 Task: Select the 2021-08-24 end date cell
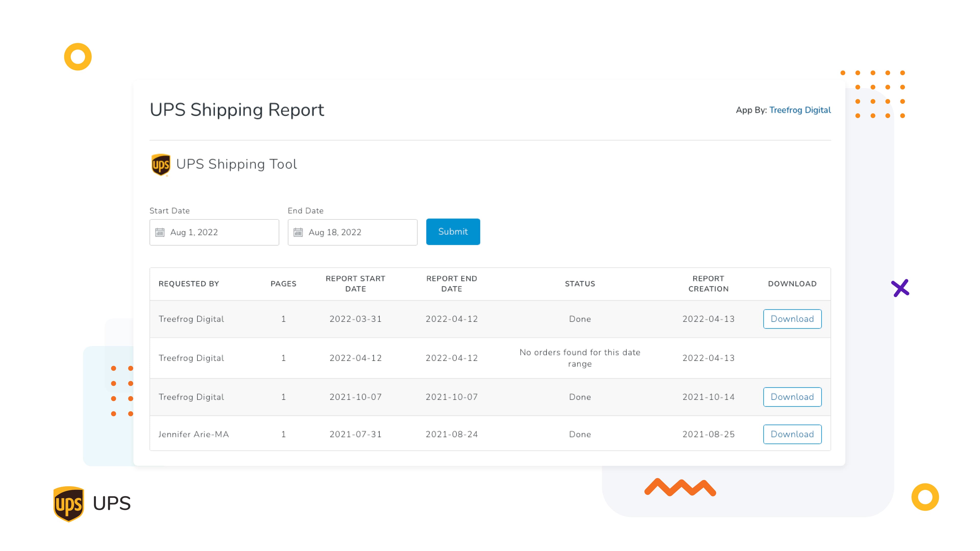pos(451,434)
